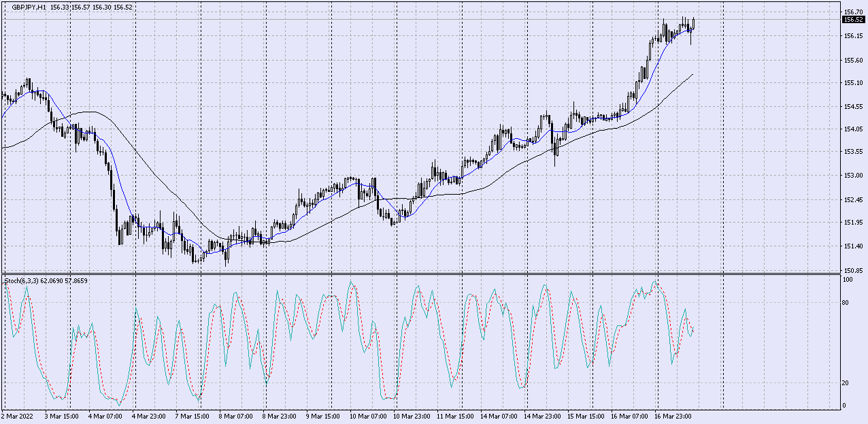Click the stochastic scale level 80 label
The width and height of the screenshot is (868, 424).
point(847,303)
